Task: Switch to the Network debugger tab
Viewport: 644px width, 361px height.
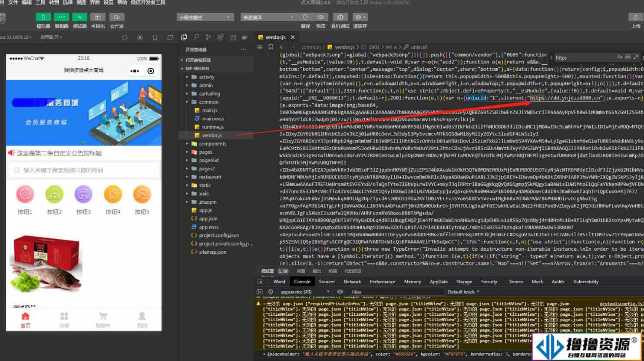Action: tap(352, 282)
